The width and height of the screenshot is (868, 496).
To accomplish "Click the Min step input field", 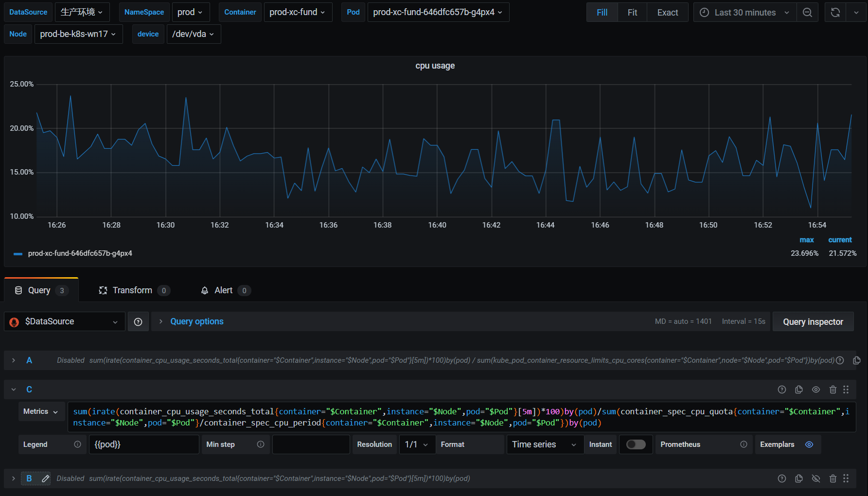I will coord(311,444).
